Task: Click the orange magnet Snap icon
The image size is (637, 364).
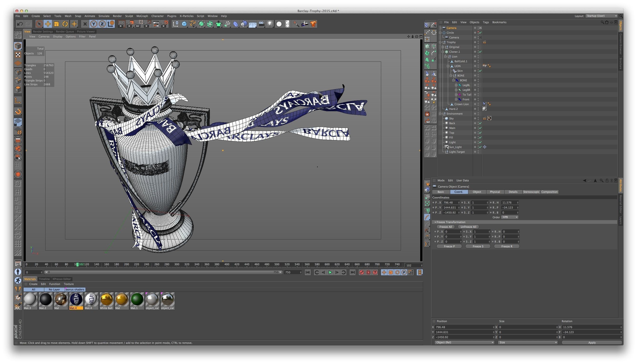Action: point(18,111)
